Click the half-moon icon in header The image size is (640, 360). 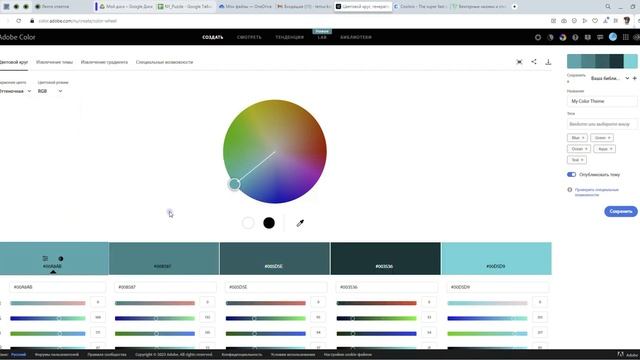click(550, 37)
